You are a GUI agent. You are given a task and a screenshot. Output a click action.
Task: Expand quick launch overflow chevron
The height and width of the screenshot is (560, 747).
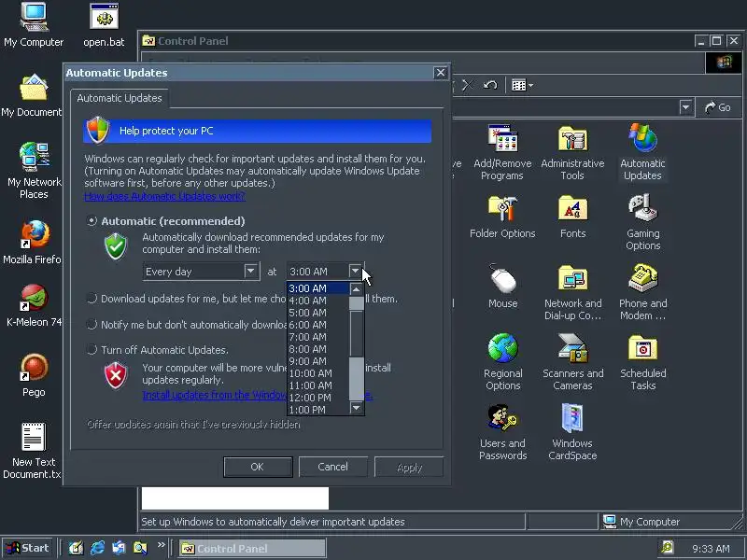[161, 545]
